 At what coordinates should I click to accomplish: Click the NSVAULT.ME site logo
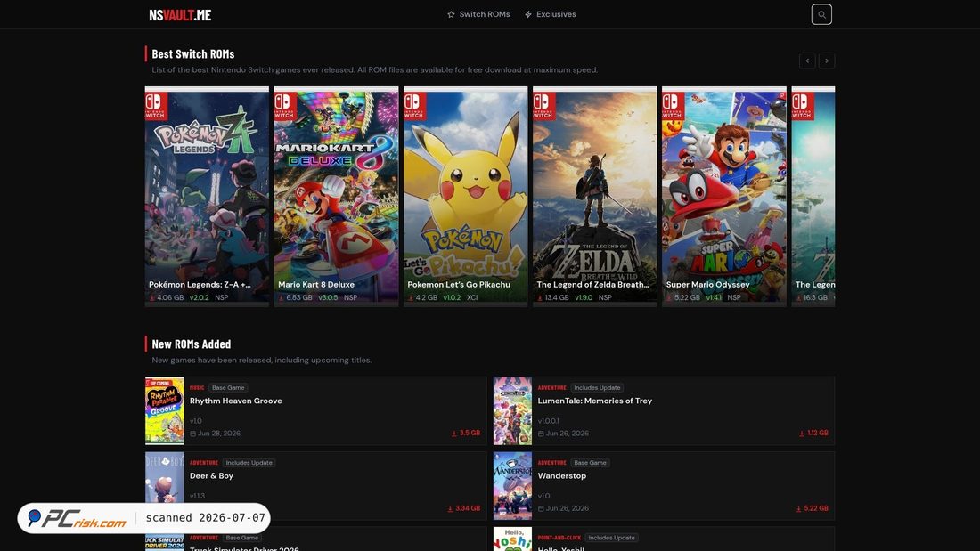(x=180, y=15)
